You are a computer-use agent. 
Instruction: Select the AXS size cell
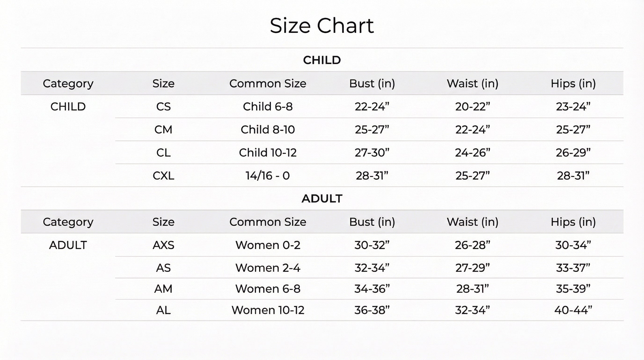[163, 245]
